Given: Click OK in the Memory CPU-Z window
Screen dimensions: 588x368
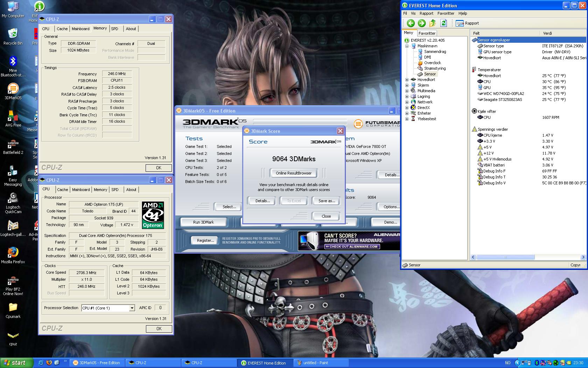Looking at the screenshot, I should pos(159,168).
